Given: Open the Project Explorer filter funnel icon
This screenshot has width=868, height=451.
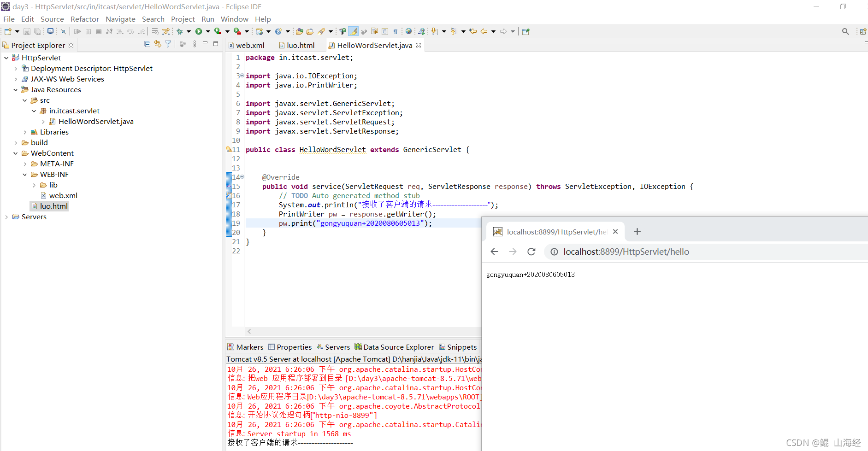Looking at the screenshot, I should pos(168,44).
